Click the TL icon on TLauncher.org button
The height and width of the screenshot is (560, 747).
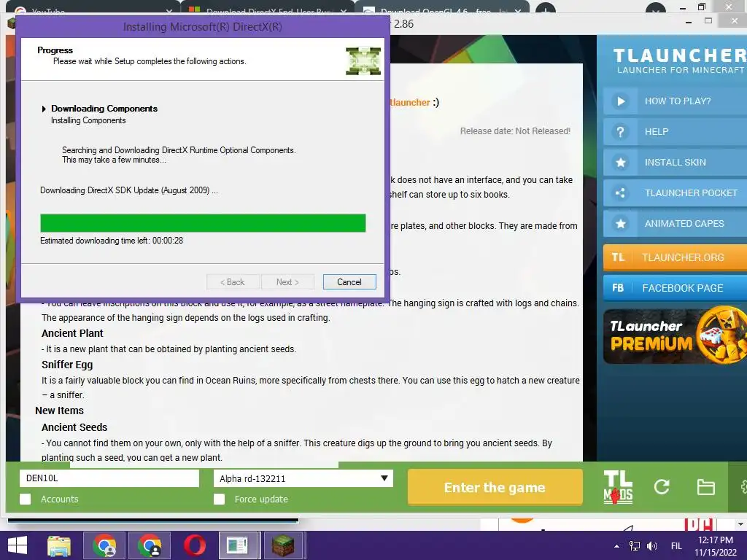[618, 257]
